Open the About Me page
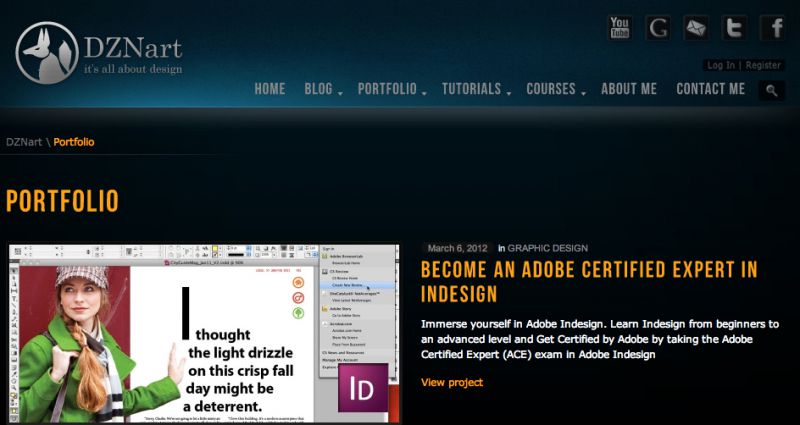 (x=629, y=89)
